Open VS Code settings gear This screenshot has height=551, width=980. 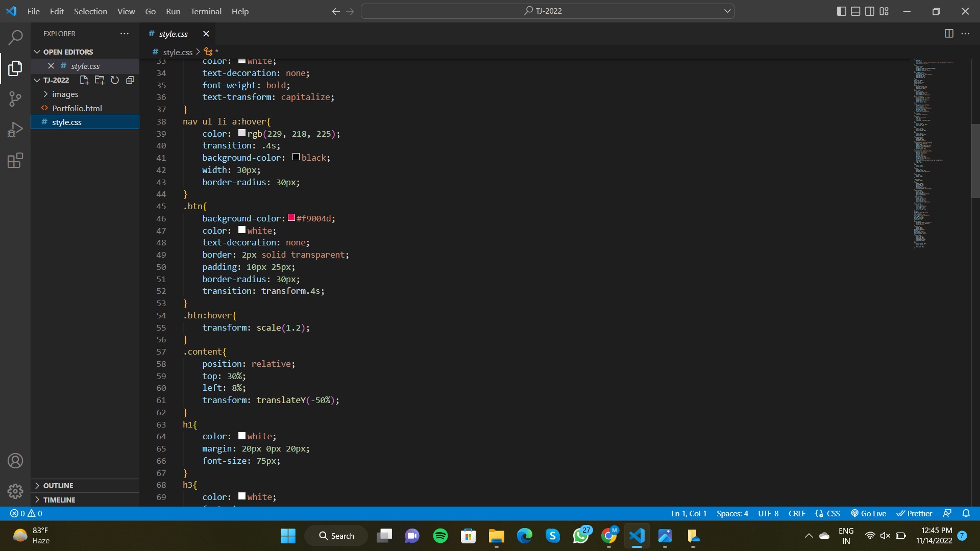point(15,491)
